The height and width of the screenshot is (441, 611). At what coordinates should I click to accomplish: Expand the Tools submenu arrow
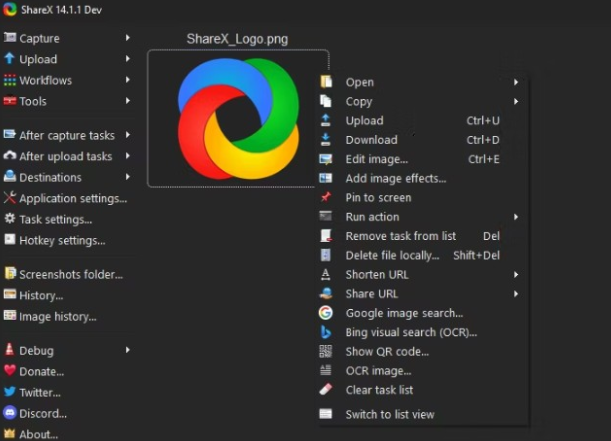click(x=127, y=101)
